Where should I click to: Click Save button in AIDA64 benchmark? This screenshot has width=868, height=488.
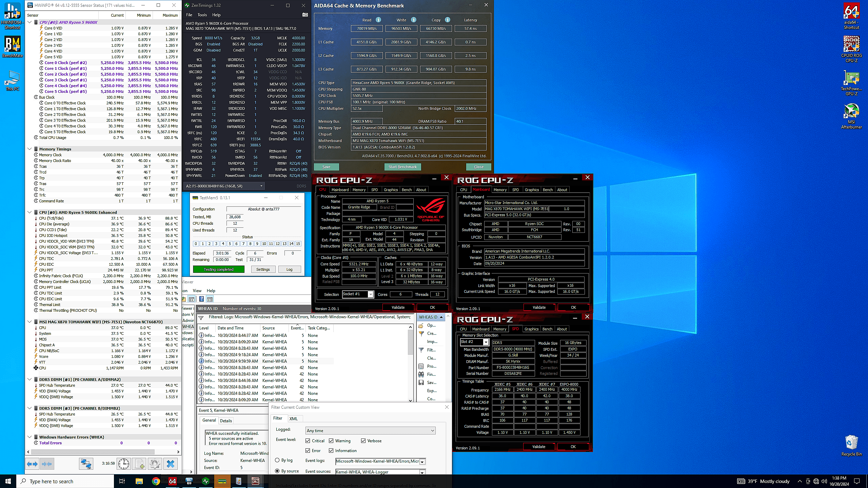pos(326,167)
